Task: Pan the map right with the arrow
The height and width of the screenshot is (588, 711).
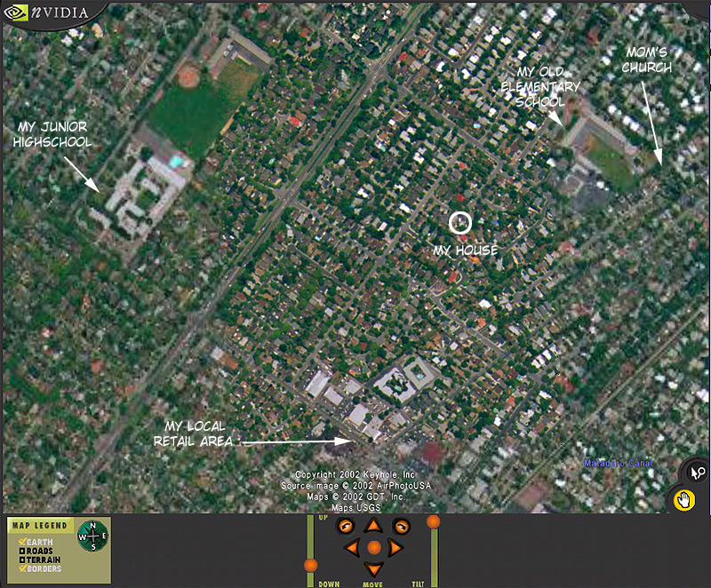Action: pyautogui.click(x=395, y=548)
